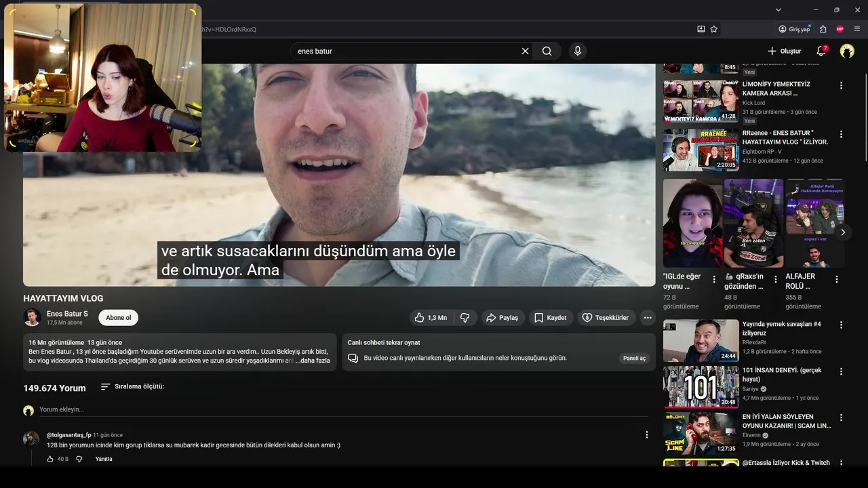The height and width of the screenshot is (488, 868).
Task: Open options for qRaxs'ın gözünden short
Action: point(776,279)
